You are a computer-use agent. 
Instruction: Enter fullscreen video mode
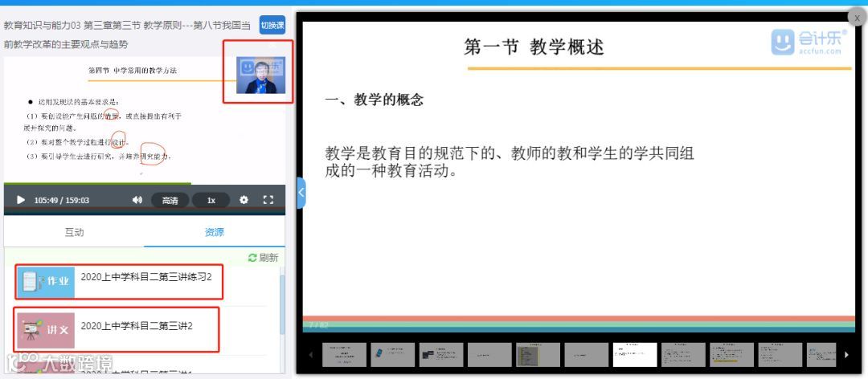click(x=268, y=200)
